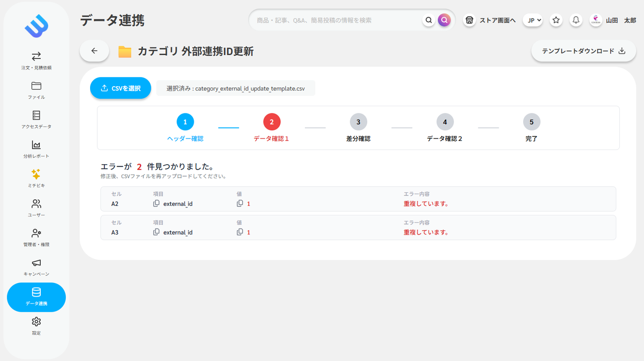This screenshot has width=644, height=361.
Task: Click the ストア画面へ storefront icon
Action: 469,20
